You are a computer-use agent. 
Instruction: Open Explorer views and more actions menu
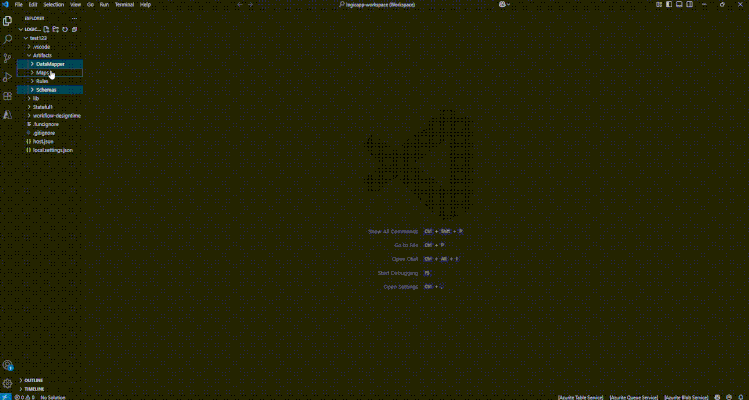coord(74,19)
